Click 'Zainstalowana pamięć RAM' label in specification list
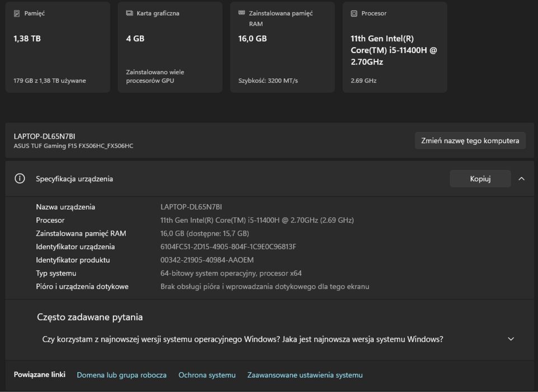The image size is (538, 392). 81,234
